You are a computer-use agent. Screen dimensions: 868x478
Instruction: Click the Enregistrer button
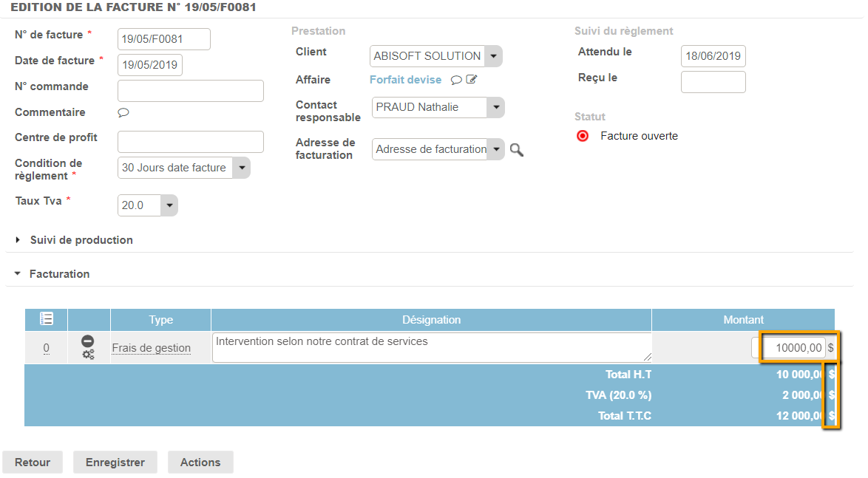(115, 462)
